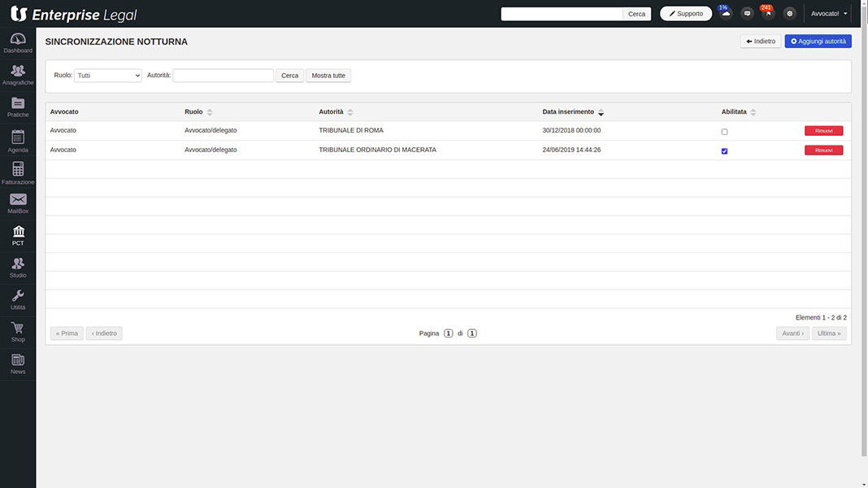Focus the top bar search field
868x488 pixels.
562,14
